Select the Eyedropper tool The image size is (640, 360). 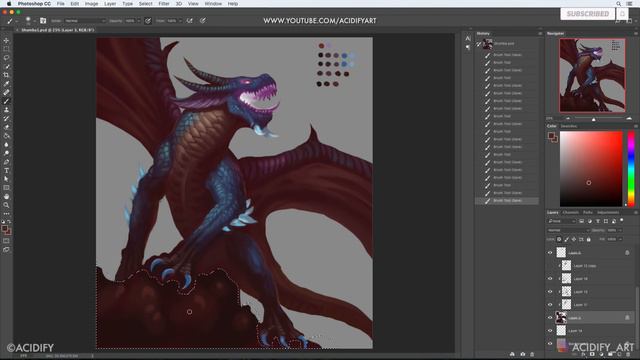6,84
